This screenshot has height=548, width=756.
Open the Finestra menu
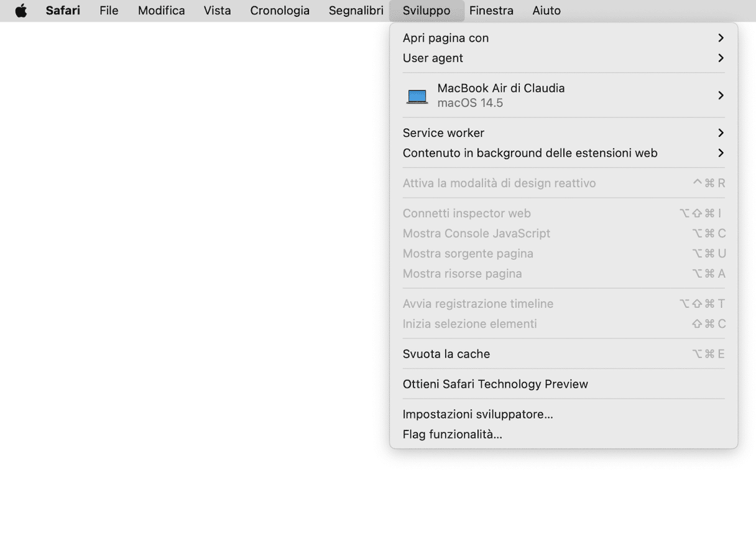point(491,11)
